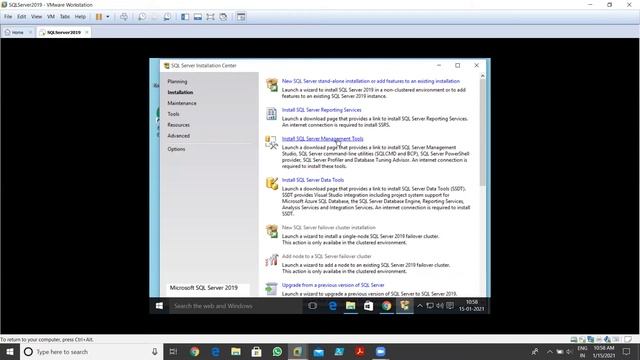This screenshot has height=360, width=640.
Task: Click the stand-alone installation box icon
Action: [x=271, y=85]
